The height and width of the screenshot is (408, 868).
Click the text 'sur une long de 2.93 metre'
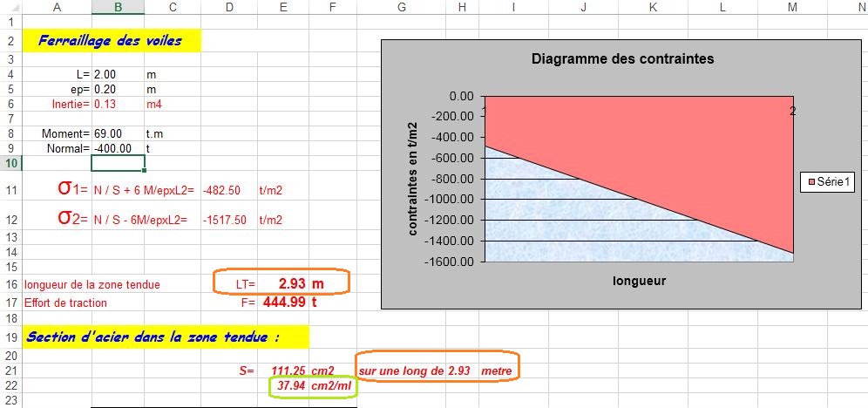point(436,371)
